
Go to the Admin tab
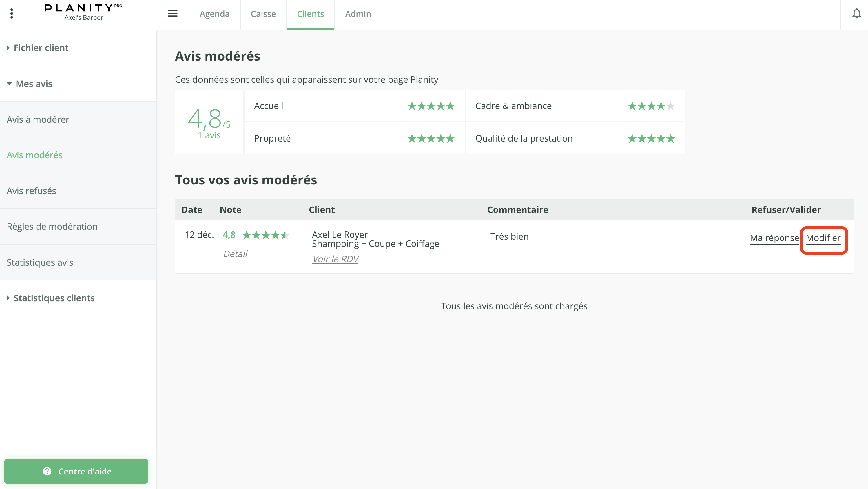point(358,14)
